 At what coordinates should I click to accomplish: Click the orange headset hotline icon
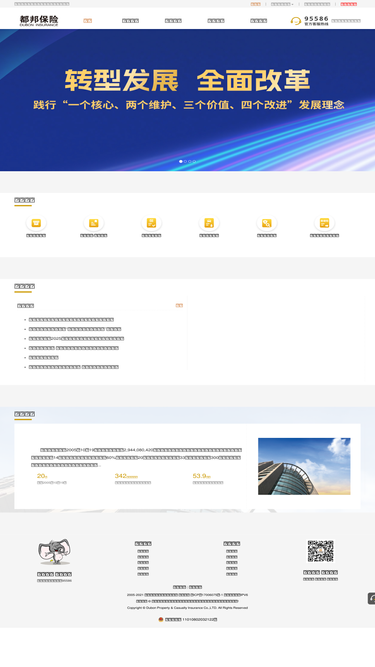click(295, 21)
